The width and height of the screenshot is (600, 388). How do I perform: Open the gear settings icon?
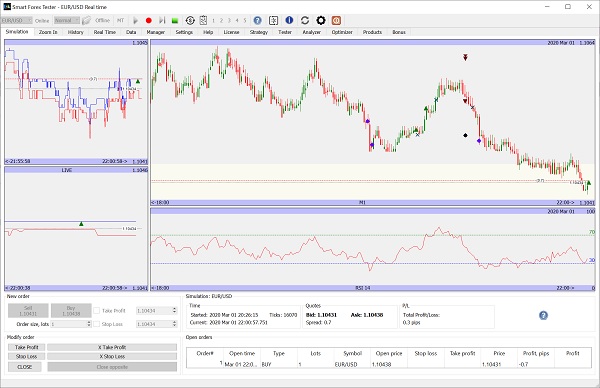click(321, 20)
